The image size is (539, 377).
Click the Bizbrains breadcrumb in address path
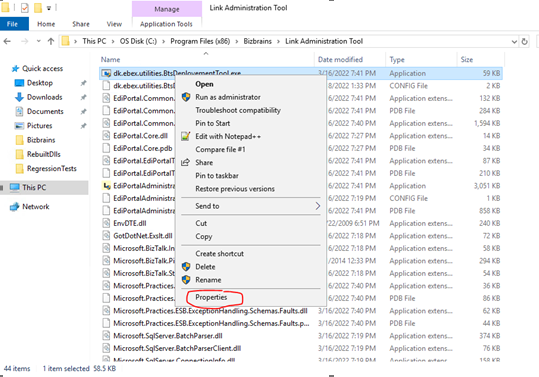coord(257,41)
